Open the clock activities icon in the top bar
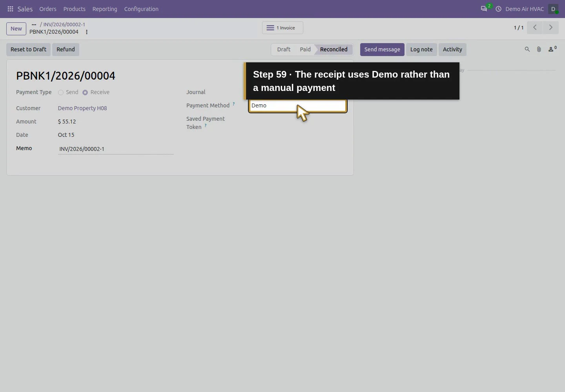This screenshot has height=392, width=565. [x=498, y=9]
